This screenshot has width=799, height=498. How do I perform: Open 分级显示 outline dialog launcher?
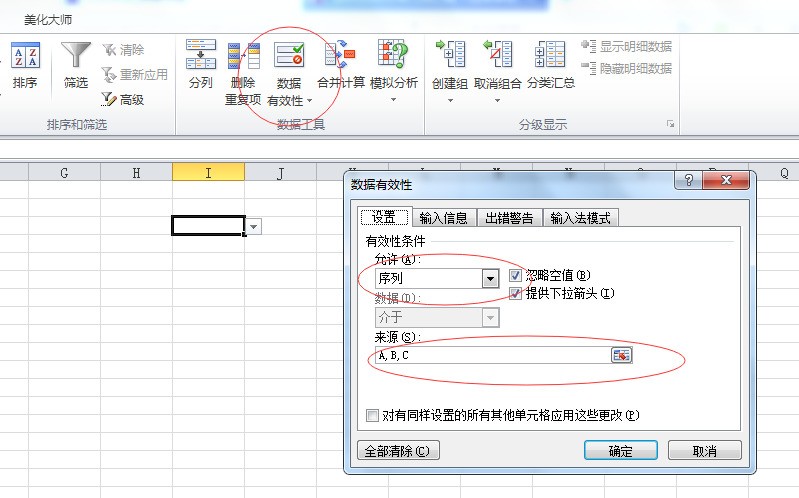[x=671, y=124]
